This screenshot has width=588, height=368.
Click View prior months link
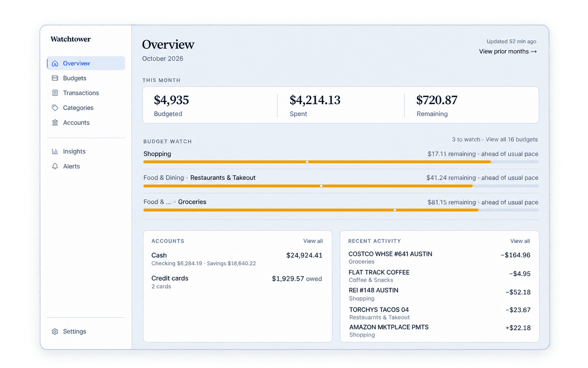tap(508, 52)
